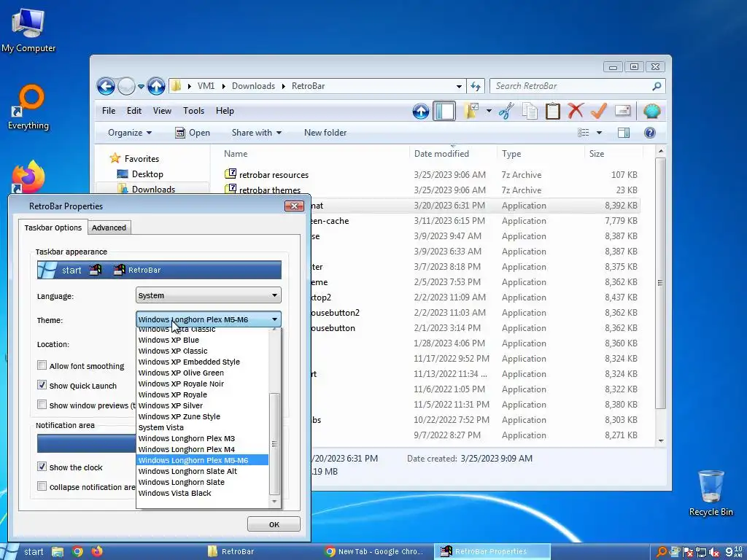This screenshot has width=747, height=560.
Task: Select the Taskbar Options tab
Action: (53, 227)
